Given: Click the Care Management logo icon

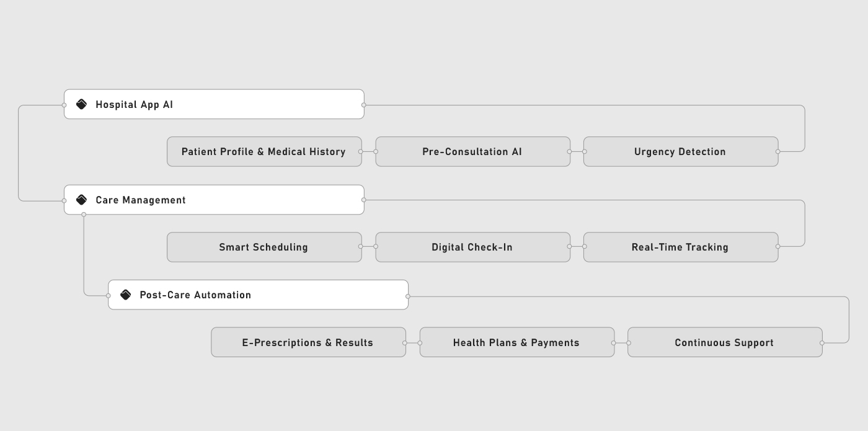Looking at the screenshot, I should (81, 200).
